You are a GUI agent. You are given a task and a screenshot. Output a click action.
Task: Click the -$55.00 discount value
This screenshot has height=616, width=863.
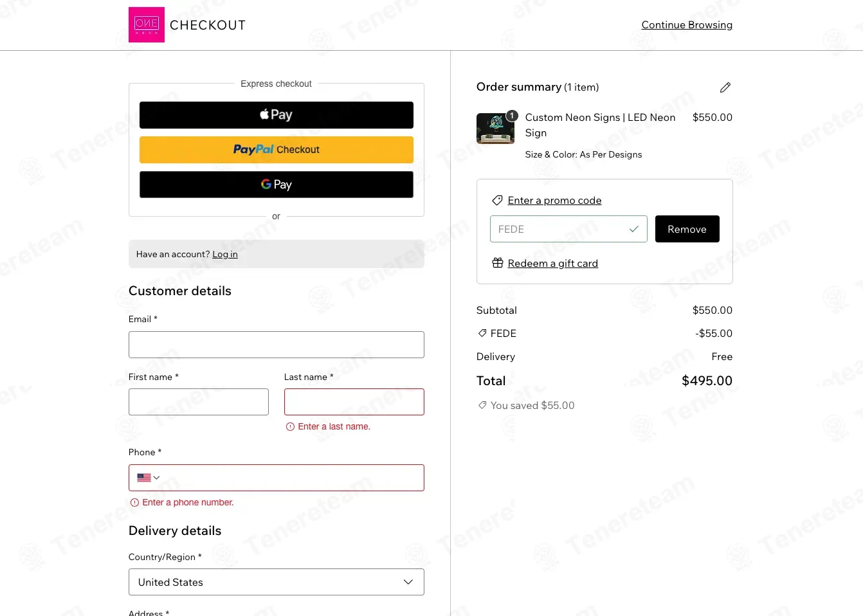click(714, 334)
